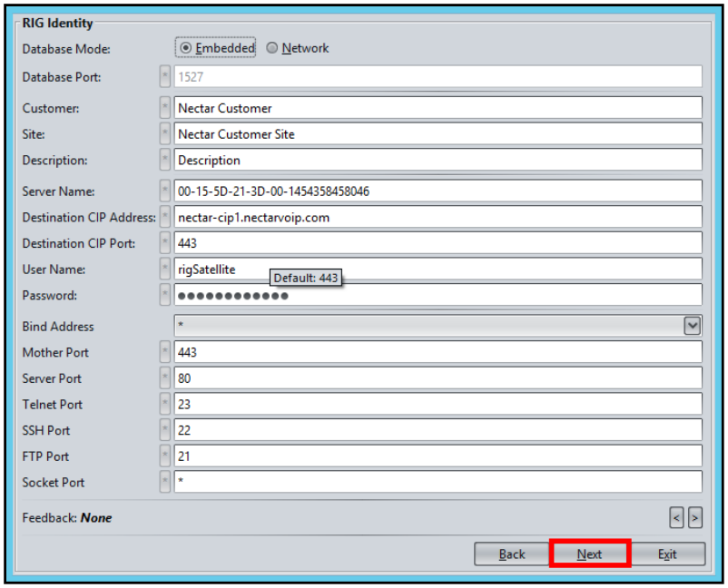Click the 'Feedback: None' status text
Viewport: 728px width, 588px height.
(67, 517)
